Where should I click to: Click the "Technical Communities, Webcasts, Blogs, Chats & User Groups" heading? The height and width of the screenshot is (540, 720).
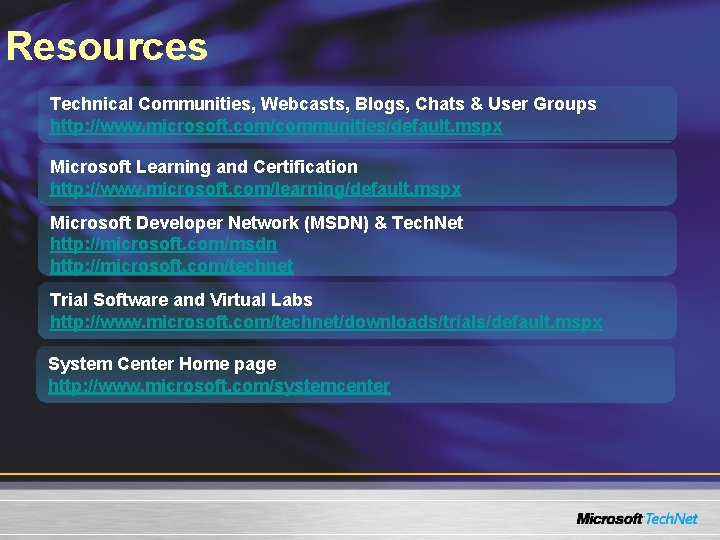tap(323, 104)
